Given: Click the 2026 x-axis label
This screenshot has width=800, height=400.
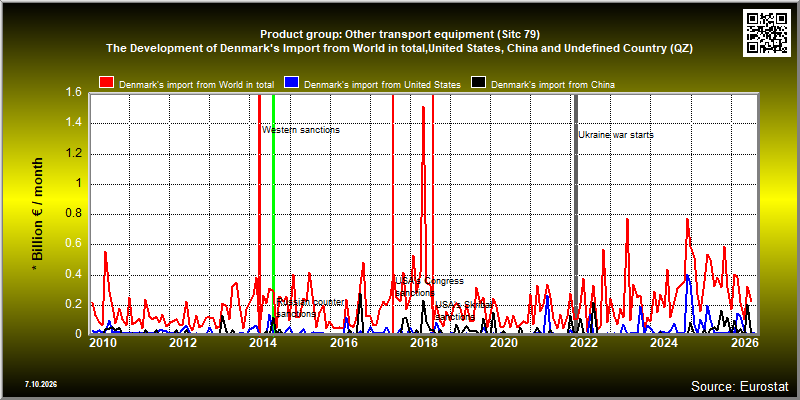Looking at the screenshot, I should 743,343.
